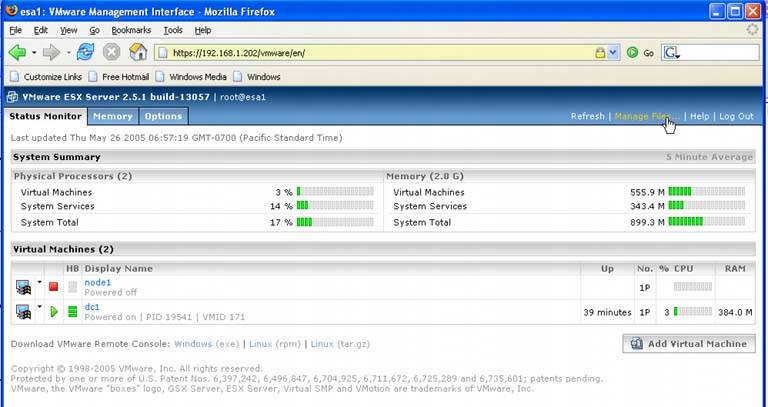Click the '39 minutes' uptime value
Screen dimensions: 768x407
[x=607, y=312]
